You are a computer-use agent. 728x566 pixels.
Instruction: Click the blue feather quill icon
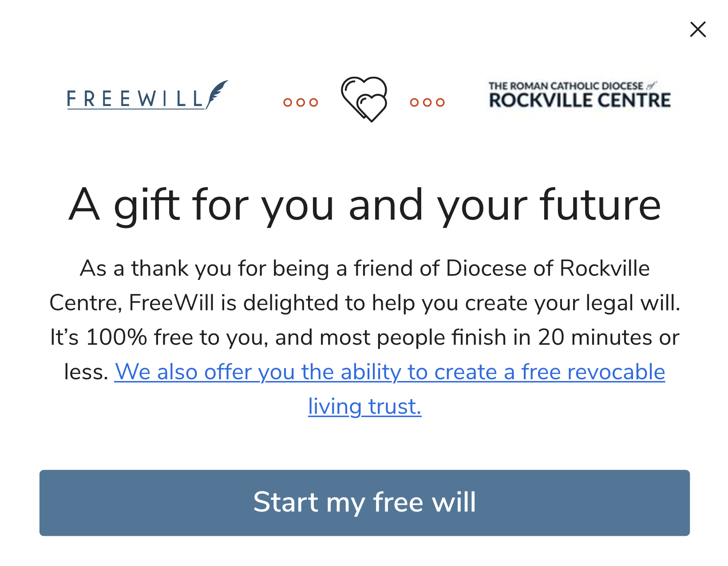[x=217, y=94]
